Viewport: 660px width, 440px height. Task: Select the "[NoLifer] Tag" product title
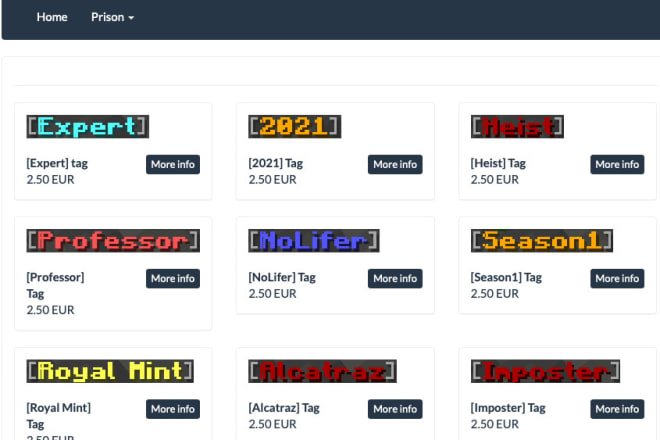282,277
